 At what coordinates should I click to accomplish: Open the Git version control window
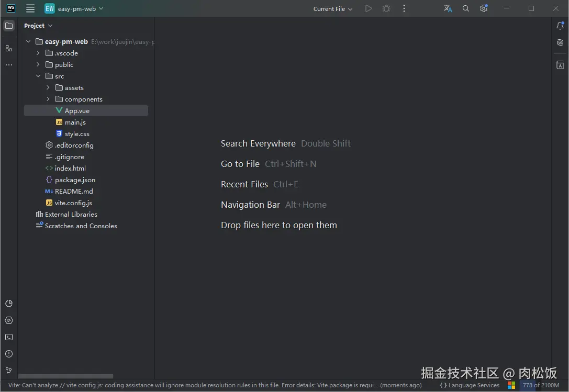pos(9,371)
